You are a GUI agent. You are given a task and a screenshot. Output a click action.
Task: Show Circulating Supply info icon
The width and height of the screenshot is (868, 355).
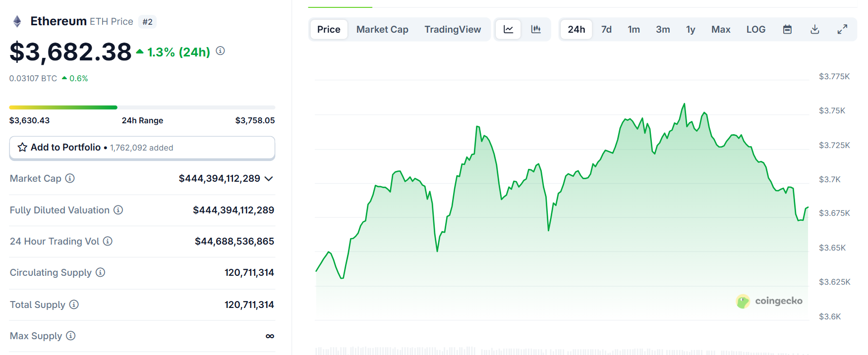(100, 272)
